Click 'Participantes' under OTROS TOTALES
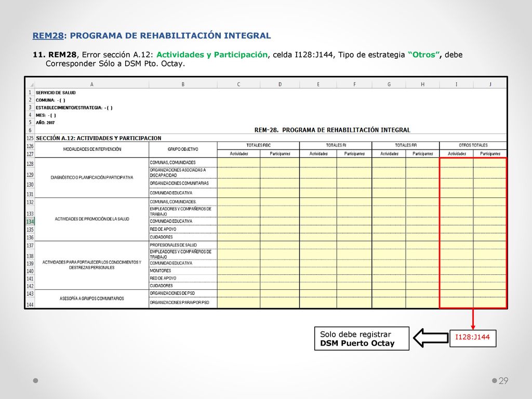Screen dimensions: 532x399 490,154
